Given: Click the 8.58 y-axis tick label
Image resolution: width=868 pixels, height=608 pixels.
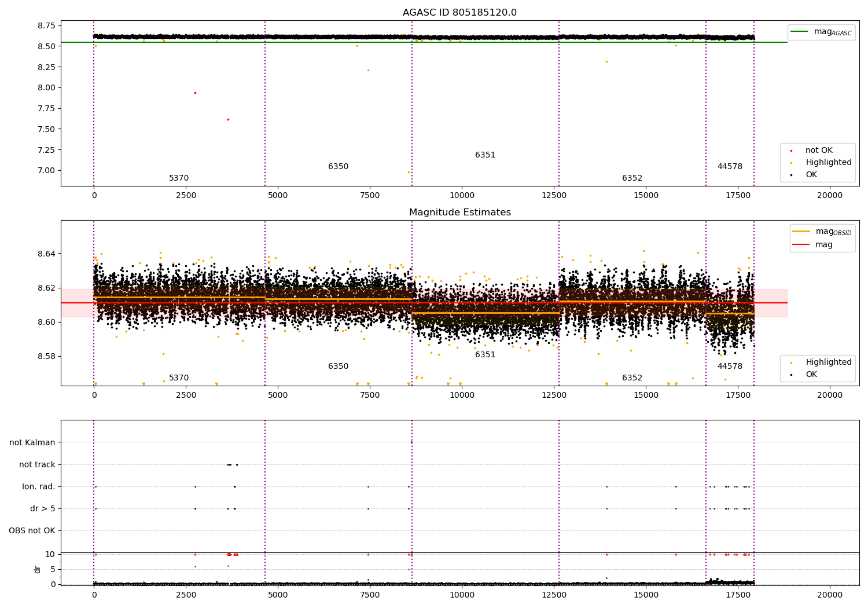Looking at the screenshot, I should pos(46,356).
